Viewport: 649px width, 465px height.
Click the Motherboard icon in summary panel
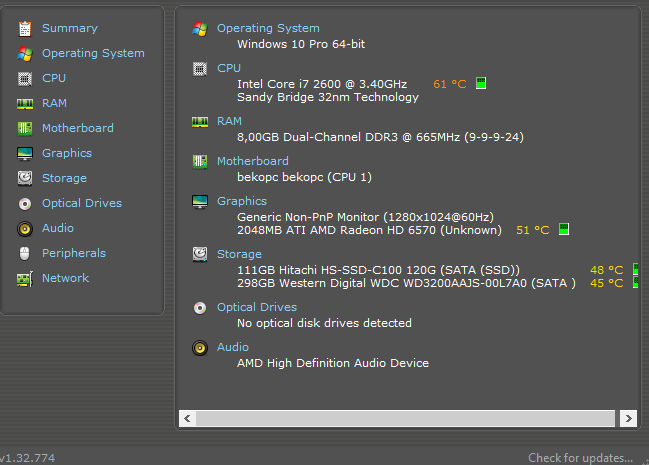[x=200, y=161]
